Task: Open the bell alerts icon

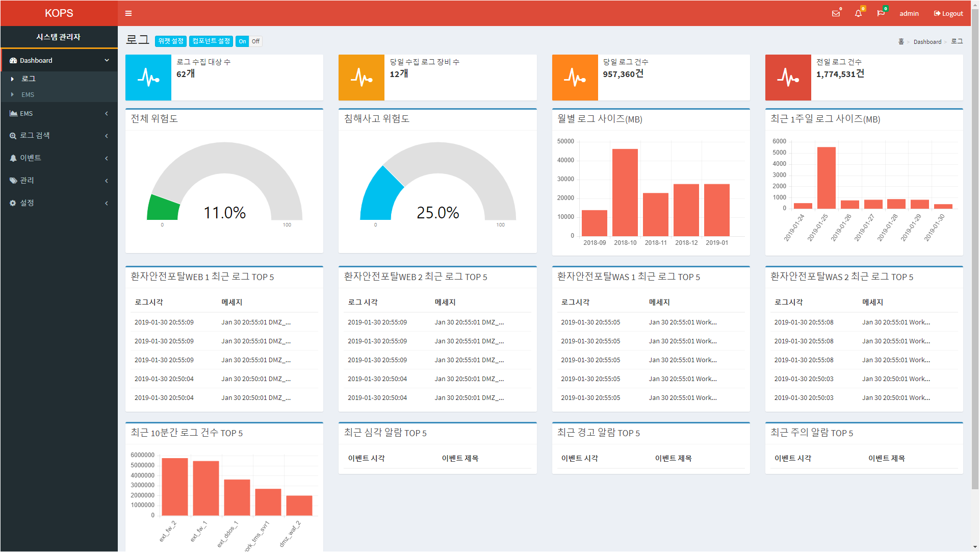Action: click(858, 13)
